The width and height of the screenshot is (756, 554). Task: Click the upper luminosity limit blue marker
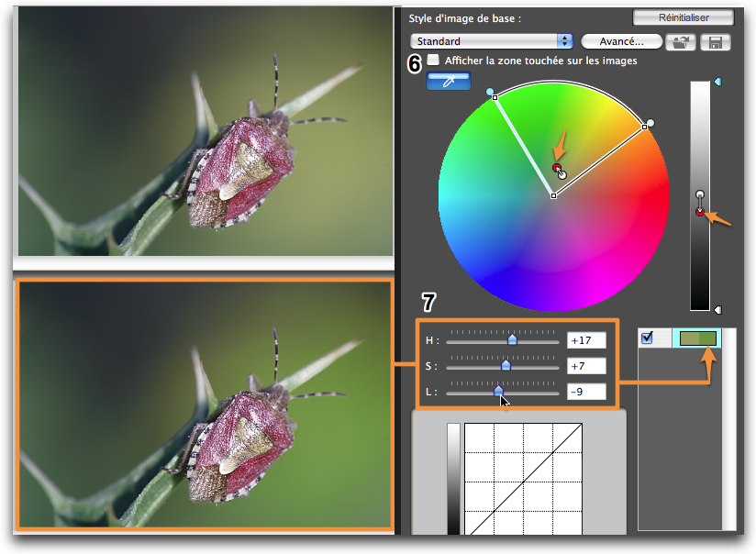pos(717,82)
